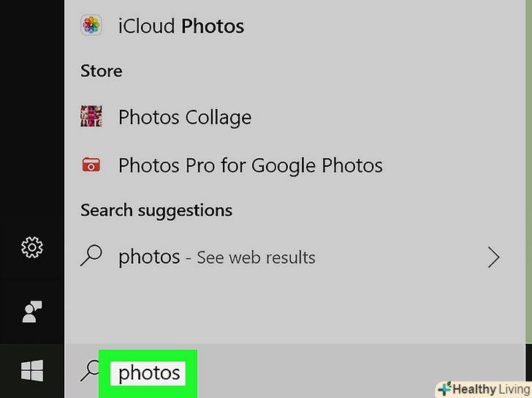Click the green plus Healthy Living logo

[x=444, y=388]
